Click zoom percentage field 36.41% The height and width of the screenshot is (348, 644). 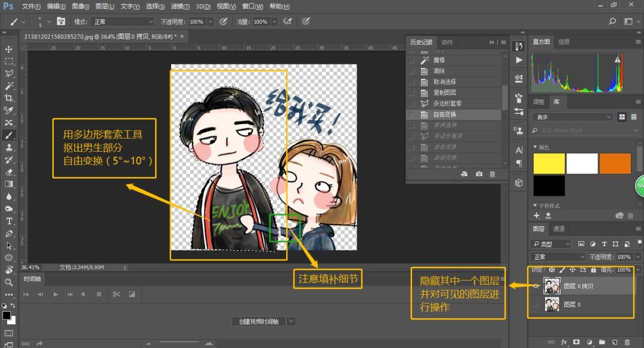tap(30, 267)
